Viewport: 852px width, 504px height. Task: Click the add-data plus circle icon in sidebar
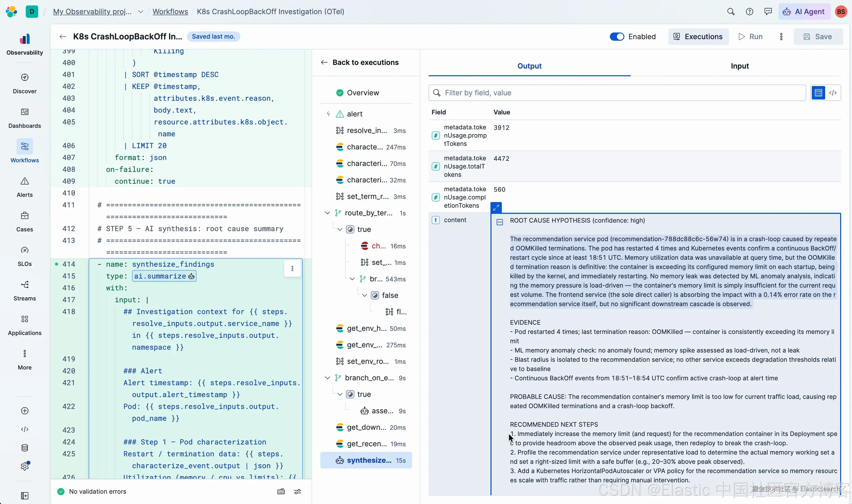25,411
